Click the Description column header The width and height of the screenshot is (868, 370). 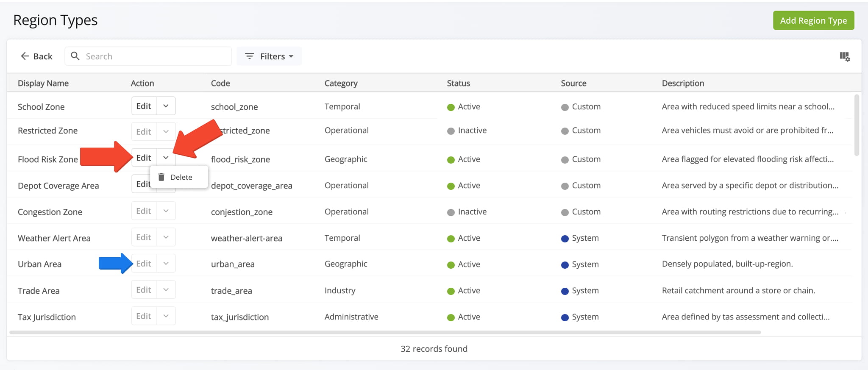(683, 83)
